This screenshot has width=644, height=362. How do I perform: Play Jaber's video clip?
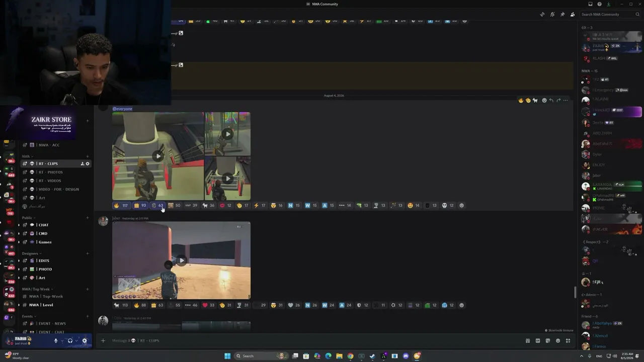click(181, 260)
